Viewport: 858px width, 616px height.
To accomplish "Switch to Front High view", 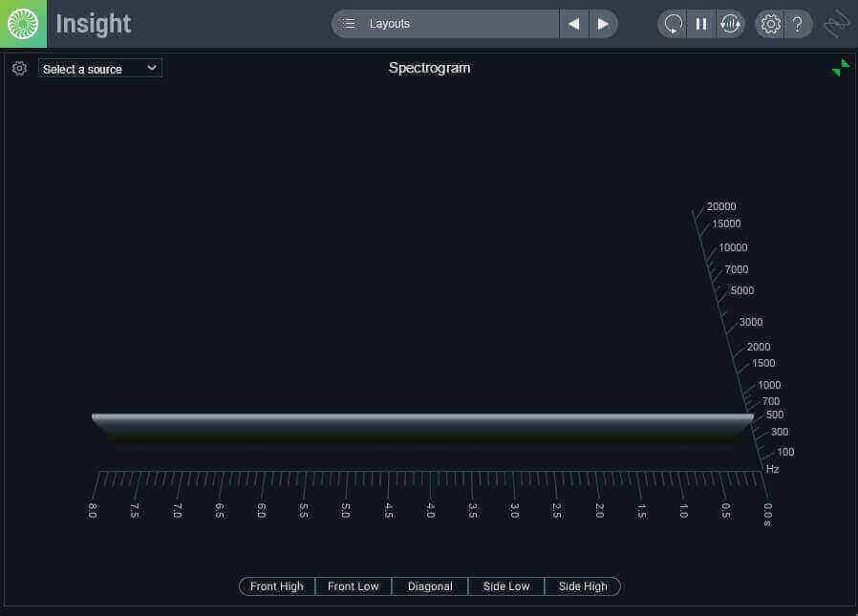I will [277, 585].
